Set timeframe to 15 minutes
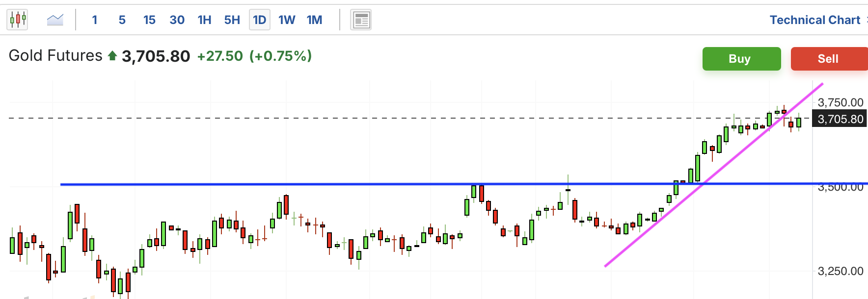 [149, 20]
